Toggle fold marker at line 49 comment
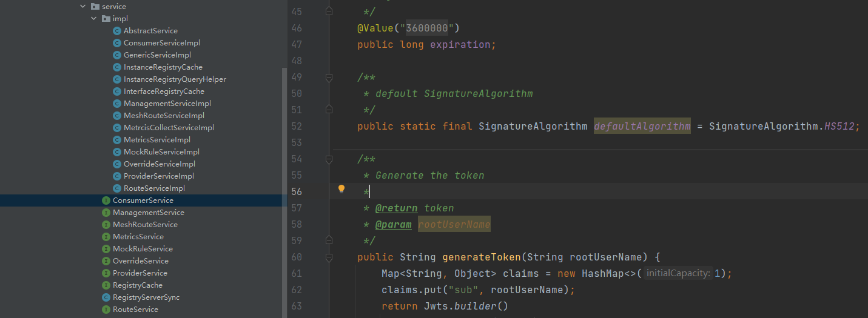868x318 pixels. [329, 78]
